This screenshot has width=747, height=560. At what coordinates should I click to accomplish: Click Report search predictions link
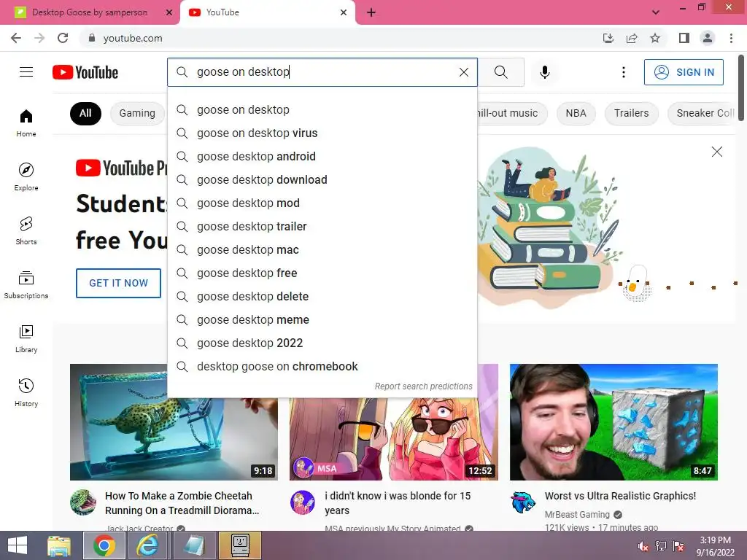423,386
